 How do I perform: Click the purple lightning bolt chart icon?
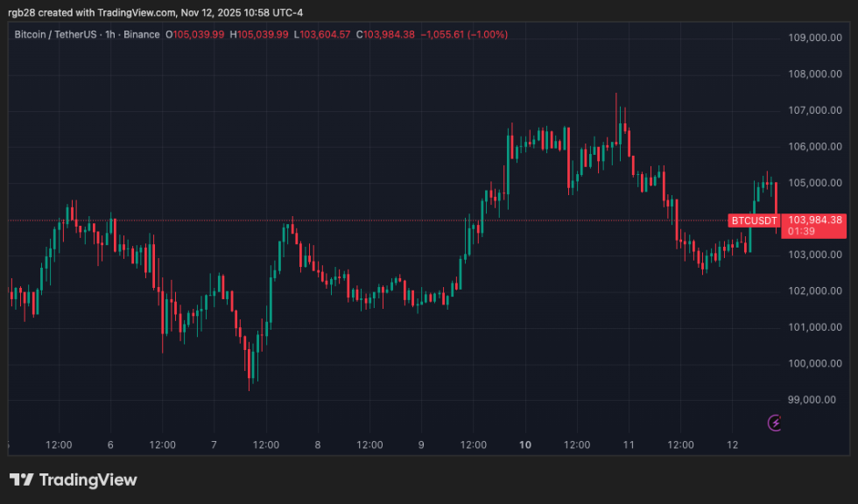coord(774,423)
